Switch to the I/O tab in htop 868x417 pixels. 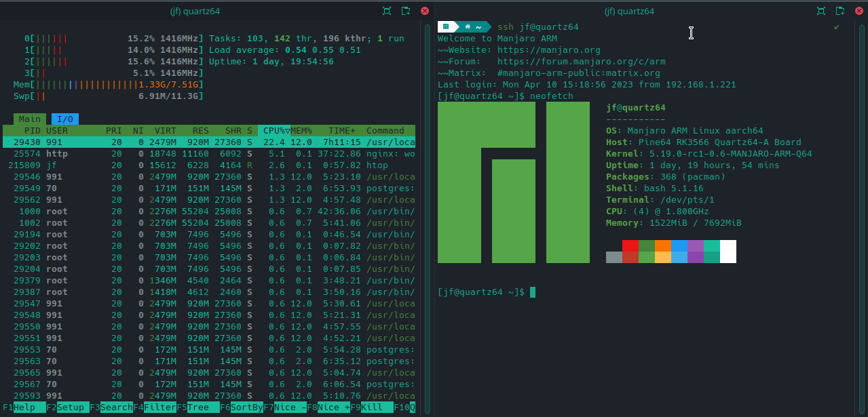click(x=64, y=119)
